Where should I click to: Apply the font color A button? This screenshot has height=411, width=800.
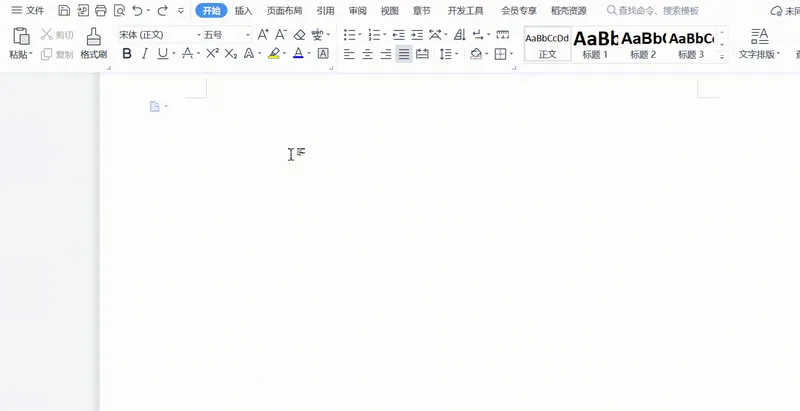[298, 54]
